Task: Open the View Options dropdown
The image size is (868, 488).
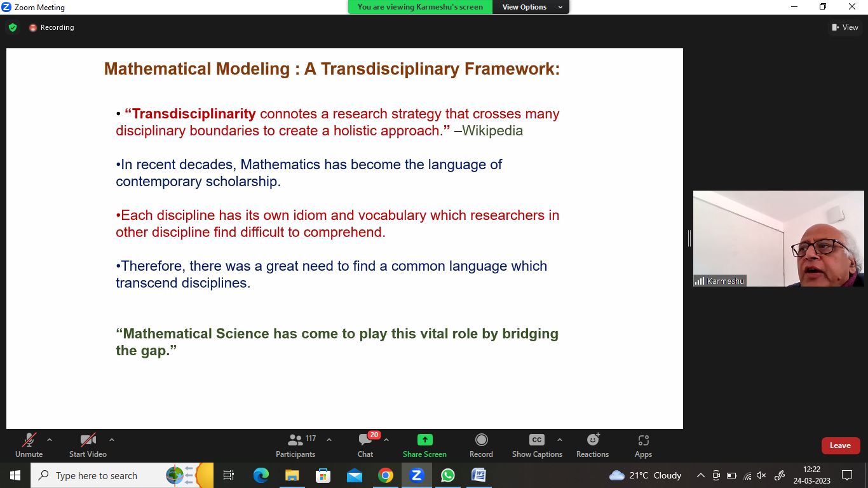Action: point(532,7)
